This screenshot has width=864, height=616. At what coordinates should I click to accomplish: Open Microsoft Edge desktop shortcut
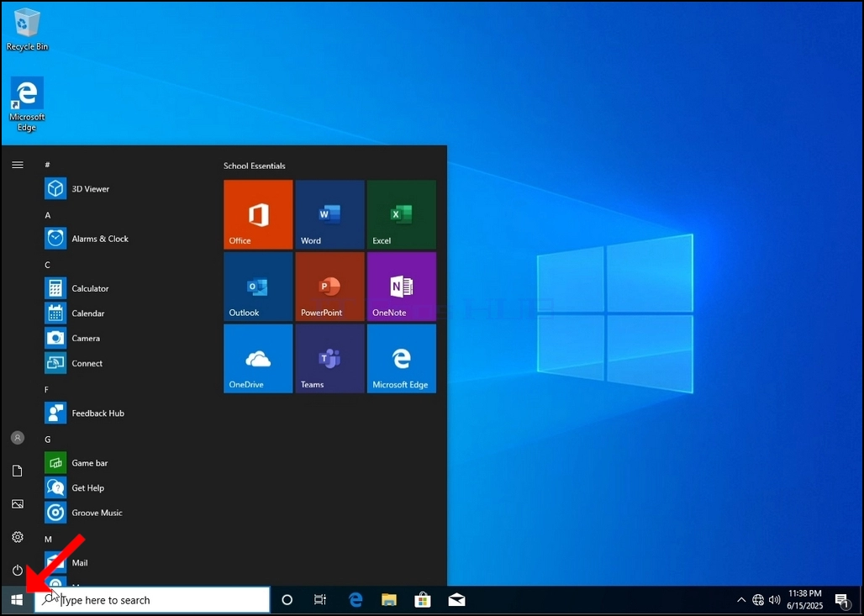click(x=26, y=105)
